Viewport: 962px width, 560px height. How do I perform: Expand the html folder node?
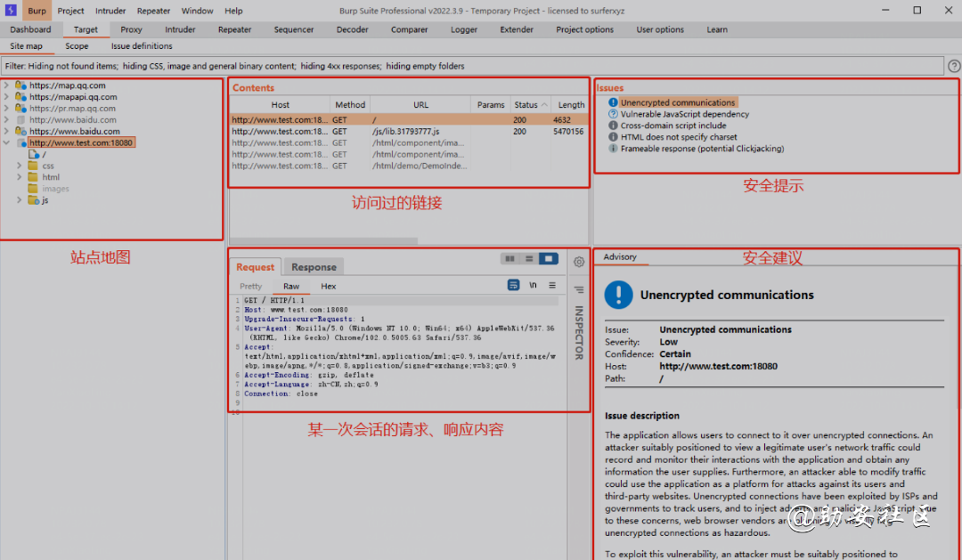19,177
